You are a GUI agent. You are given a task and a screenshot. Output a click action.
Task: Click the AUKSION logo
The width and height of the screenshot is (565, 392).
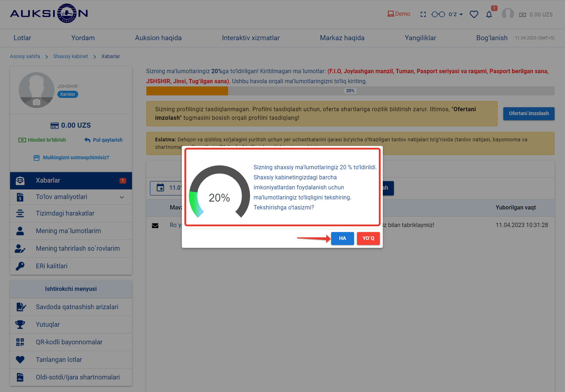pos(49,14)
